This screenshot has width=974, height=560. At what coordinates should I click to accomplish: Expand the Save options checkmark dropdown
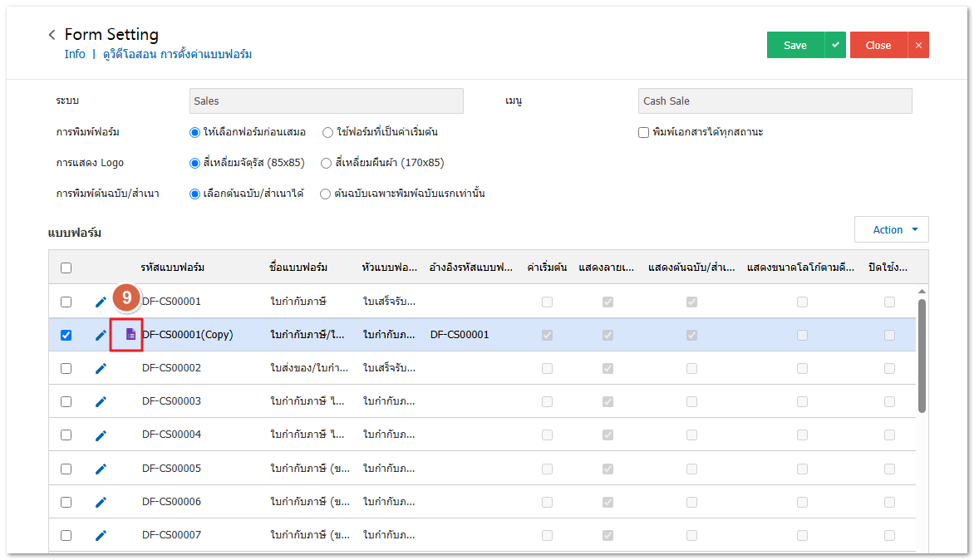point(835,46)
